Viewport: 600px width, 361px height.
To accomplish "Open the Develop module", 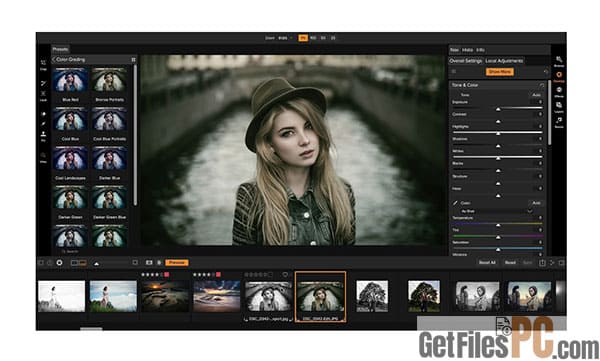I will [x=559, y=77].
